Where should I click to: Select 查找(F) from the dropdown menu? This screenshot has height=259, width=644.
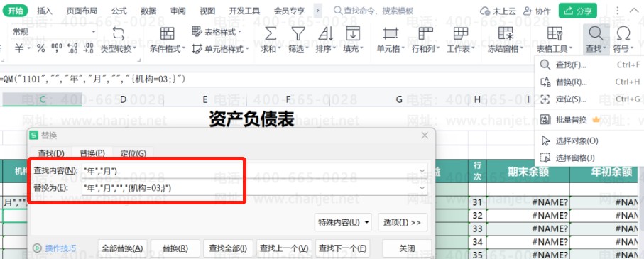590,65
